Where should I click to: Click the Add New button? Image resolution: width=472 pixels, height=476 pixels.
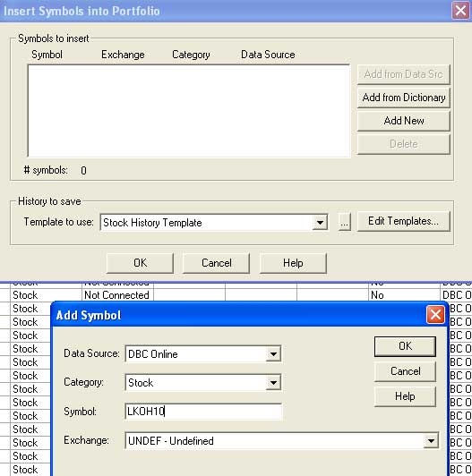(x=403, y=121)
